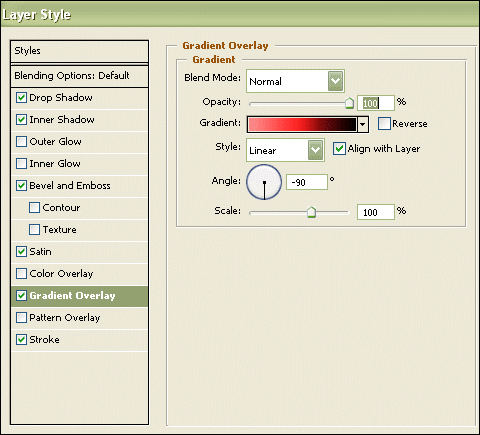Enable the Reverse checkbox

coord(384,123)
